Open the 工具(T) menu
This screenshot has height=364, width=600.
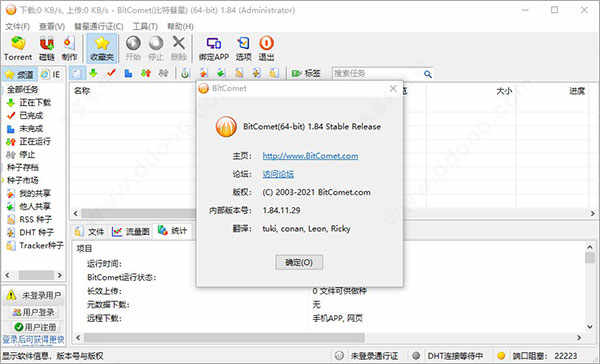coord(145,26)
